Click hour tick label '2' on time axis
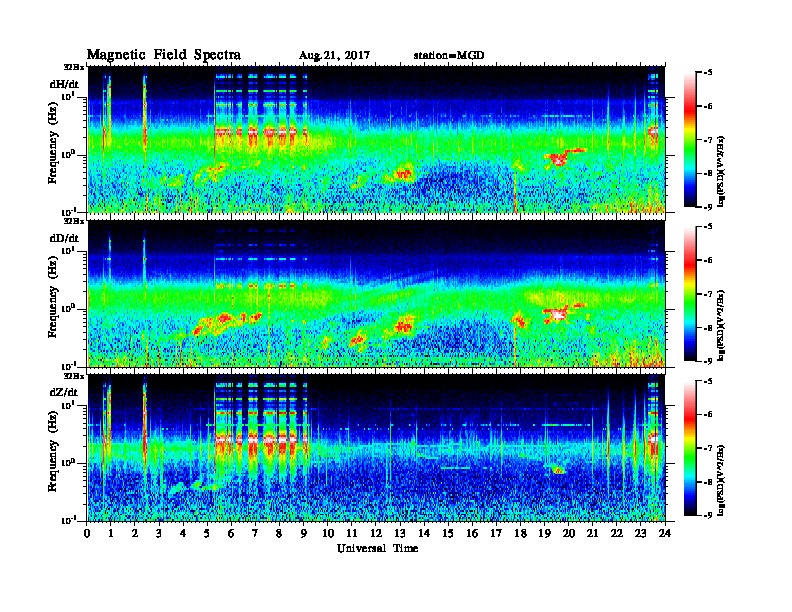Image resolution: width=792 pixels, height=612 pixels. (x=134, y=533)
